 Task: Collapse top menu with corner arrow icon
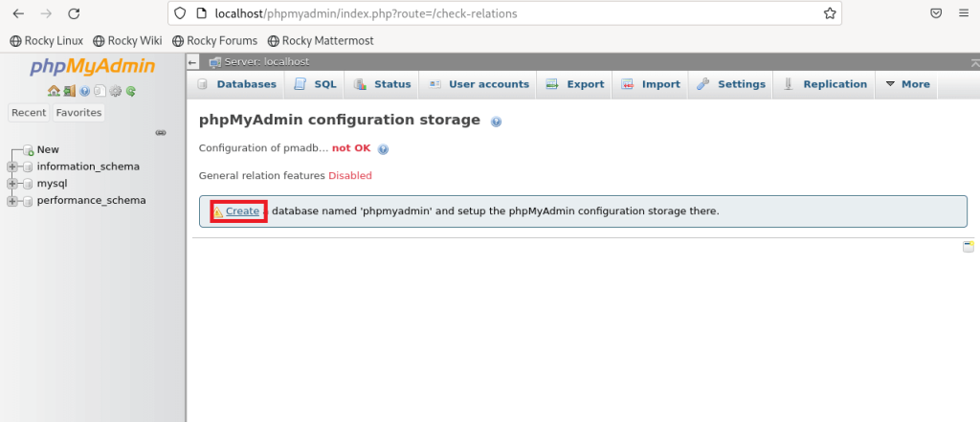coord(975,62)
